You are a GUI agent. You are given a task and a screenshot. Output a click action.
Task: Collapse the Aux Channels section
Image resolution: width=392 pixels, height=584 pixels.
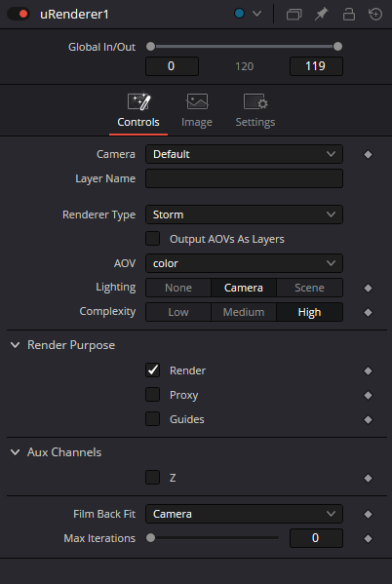pos(16,452)
